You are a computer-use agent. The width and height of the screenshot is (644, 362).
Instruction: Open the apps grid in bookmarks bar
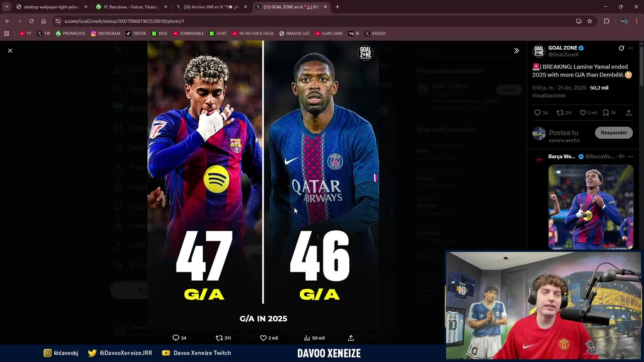click(7, 34)
